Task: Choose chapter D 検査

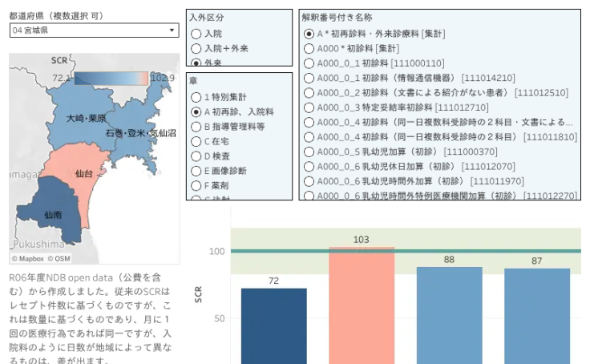Action: coord(196,156)
